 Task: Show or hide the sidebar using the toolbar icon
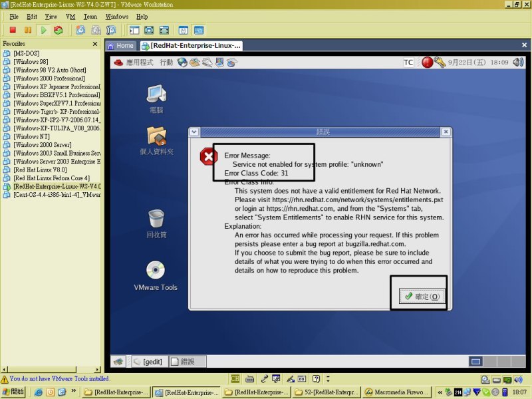point(134,30)
